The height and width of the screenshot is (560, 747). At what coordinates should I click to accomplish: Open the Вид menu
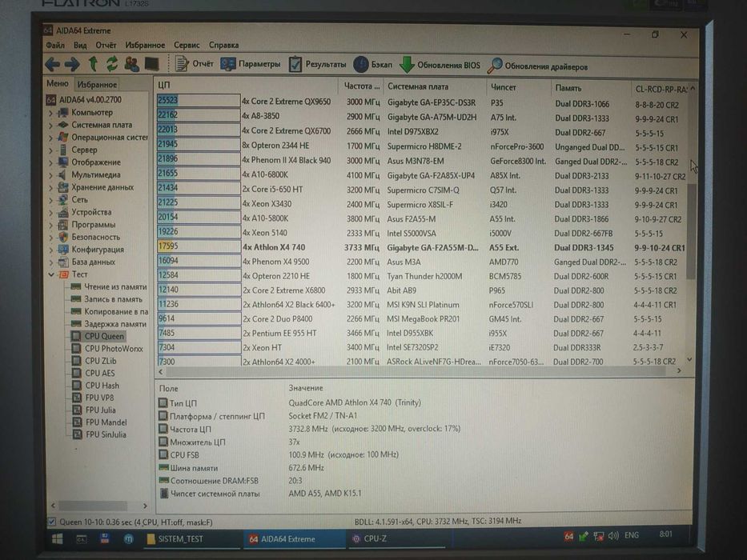coord(80,46)
